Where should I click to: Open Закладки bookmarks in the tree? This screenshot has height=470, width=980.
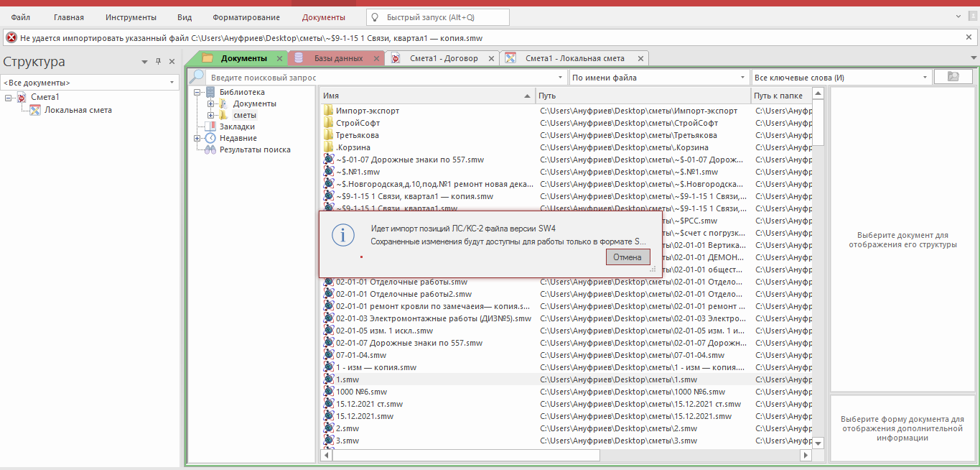[x=237, y=126]
